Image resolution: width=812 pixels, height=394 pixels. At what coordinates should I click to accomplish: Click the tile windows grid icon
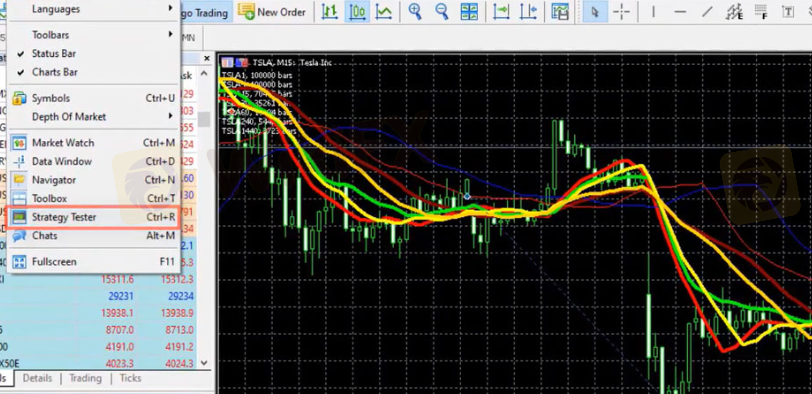[x=469, y=11]
